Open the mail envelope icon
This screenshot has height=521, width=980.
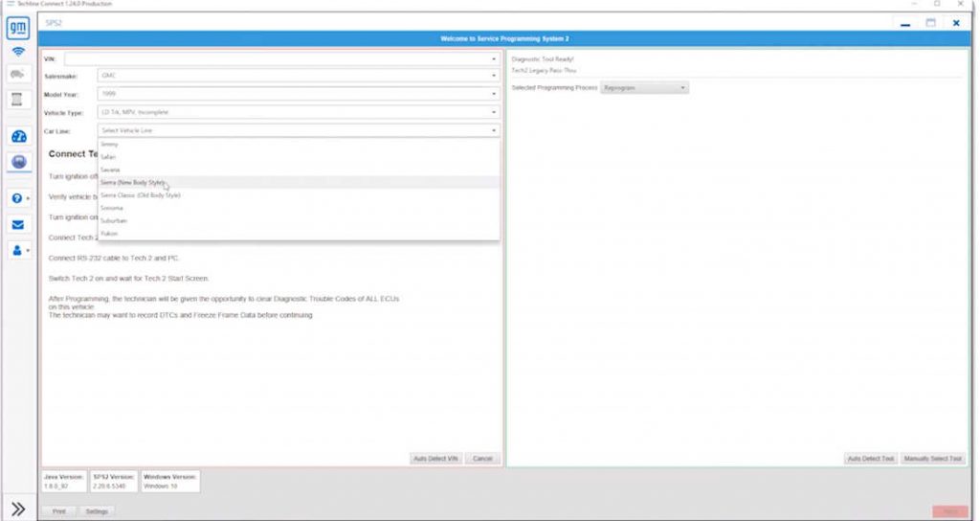click(18, 225)
